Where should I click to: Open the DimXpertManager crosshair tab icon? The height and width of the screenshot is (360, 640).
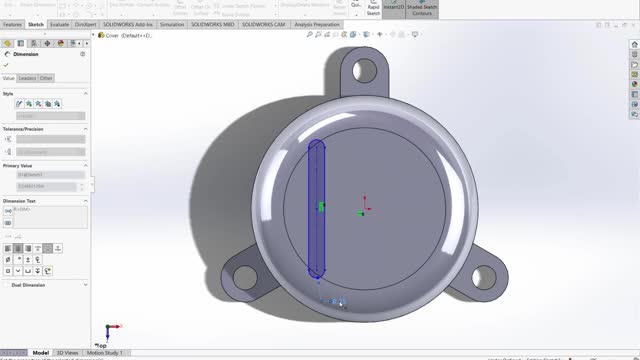click(x=47, y=43)
